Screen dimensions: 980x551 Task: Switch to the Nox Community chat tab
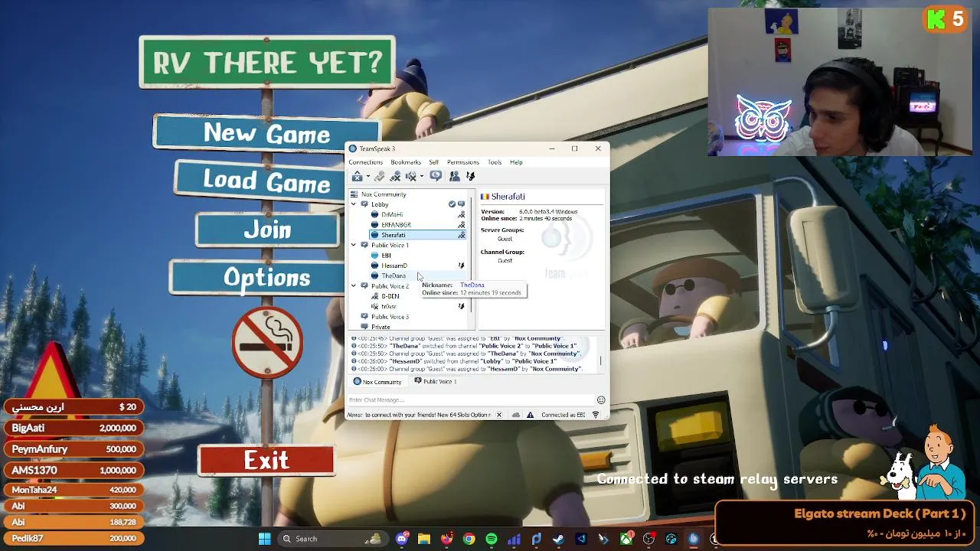[x=377, y=382]
